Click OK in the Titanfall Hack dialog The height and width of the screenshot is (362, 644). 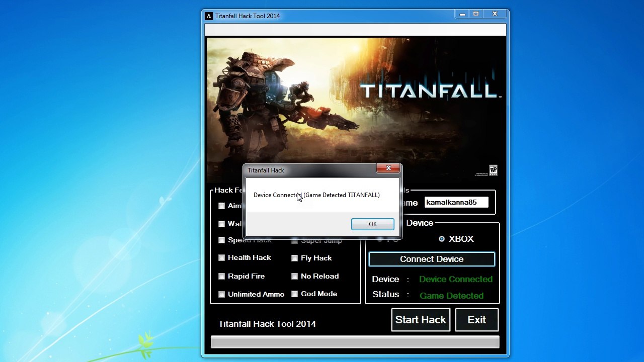373,224
